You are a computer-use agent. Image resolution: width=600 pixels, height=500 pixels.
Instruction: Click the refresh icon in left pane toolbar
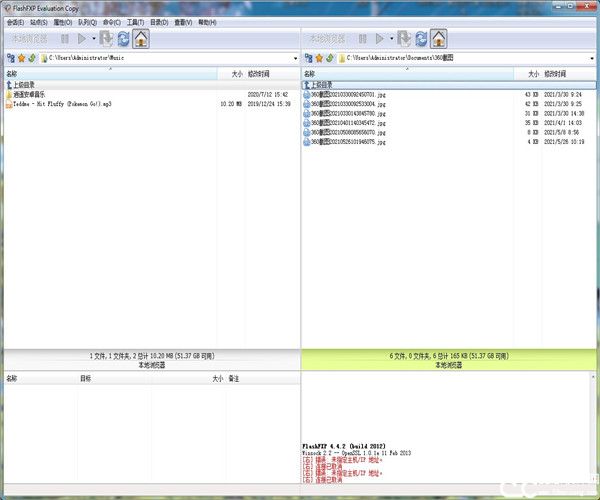click(122, 39)
